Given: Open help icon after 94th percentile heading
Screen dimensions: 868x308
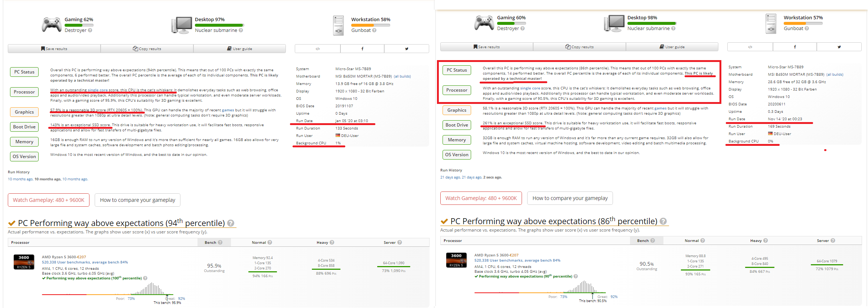Looking at the screenshot, I should pos(231,223).
